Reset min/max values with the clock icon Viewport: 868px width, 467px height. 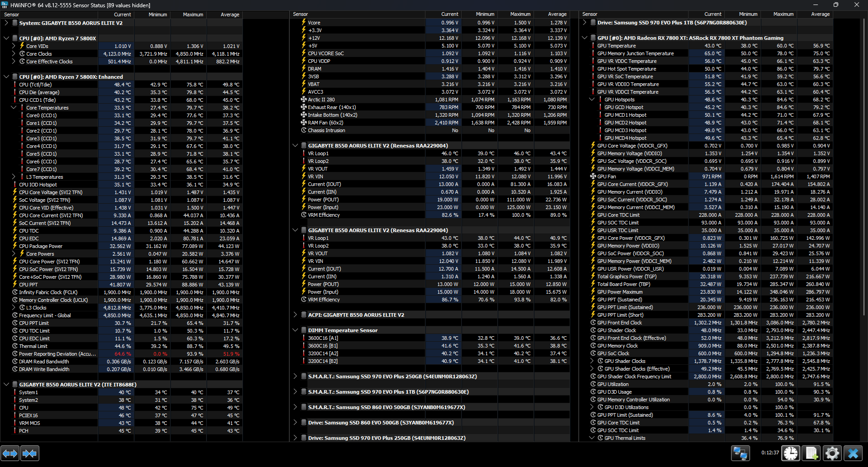(791, 453)
